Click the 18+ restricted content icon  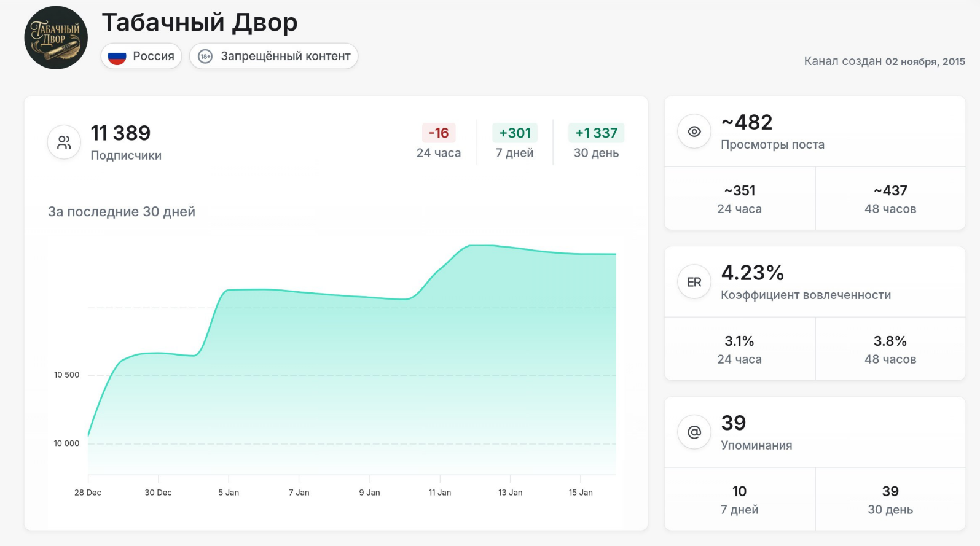click(x=205, y=57)
